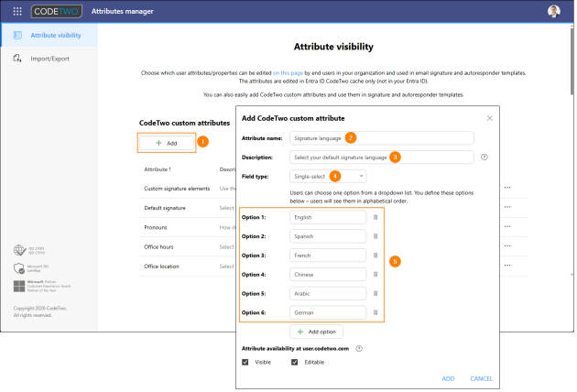Show help for Attribute availability

359,349
